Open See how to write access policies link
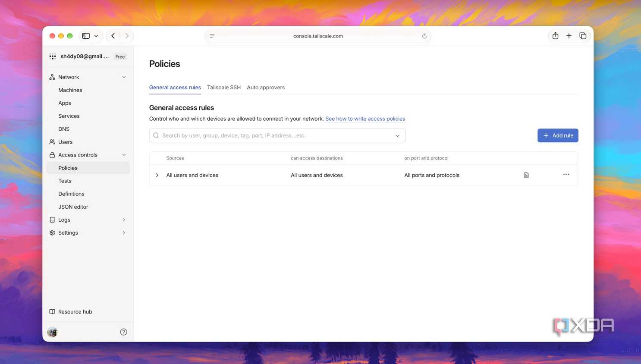This screenshot has height=364, width=641. pyautogui.click(x=365, y=119)
